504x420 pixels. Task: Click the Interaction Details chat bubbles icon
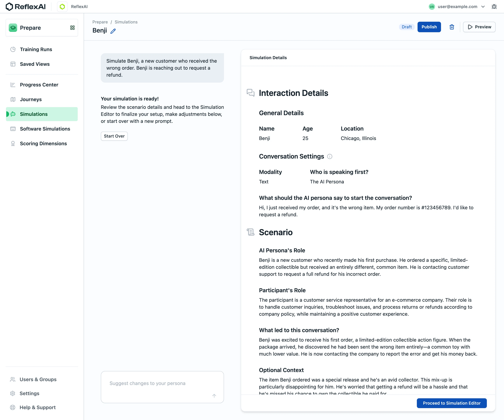coord(251,93)
